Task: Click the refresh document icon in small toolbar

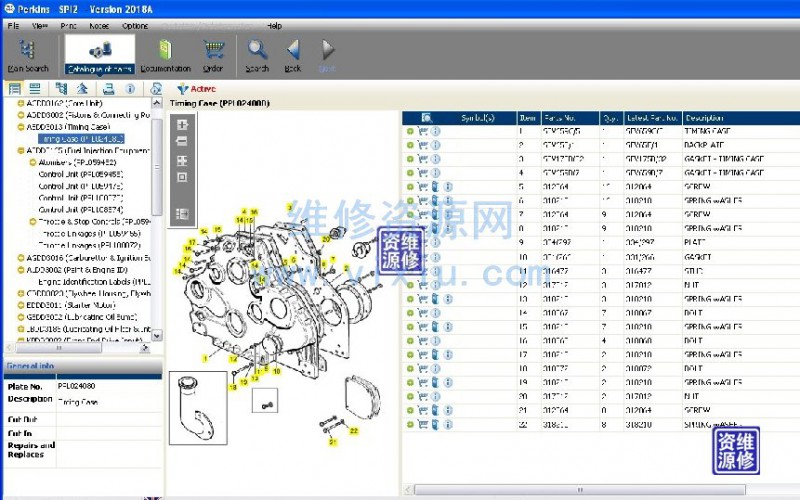Action: (156, 89)
